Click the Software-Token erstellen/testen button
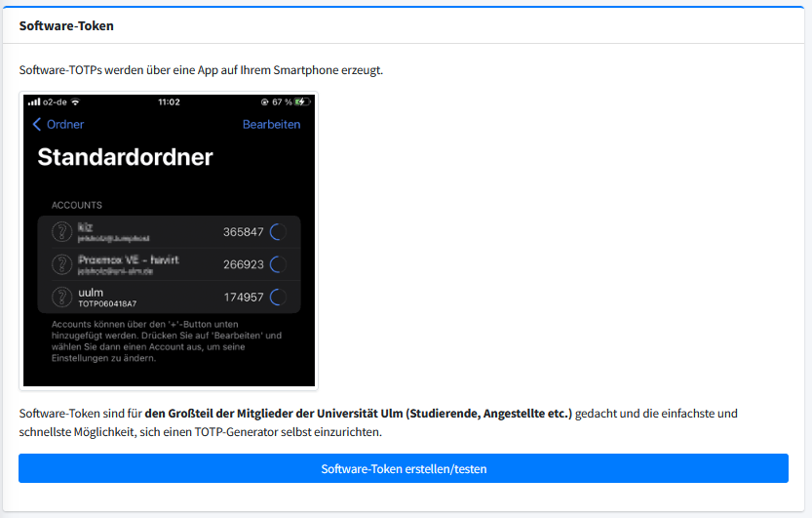Screen dimensions: 812x518 (403, 468)
